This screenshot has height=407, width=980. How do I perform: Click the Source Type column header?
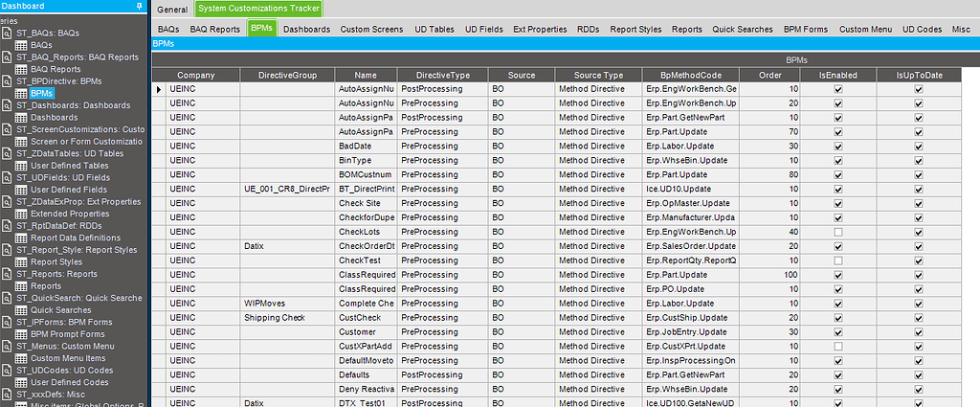(598, 75)
